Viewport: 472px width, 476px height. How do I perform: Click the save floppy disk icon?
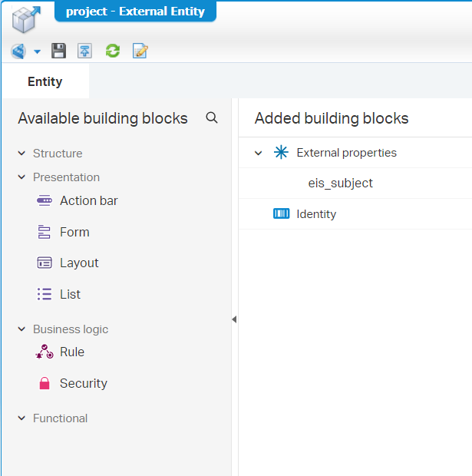(59, 51)
